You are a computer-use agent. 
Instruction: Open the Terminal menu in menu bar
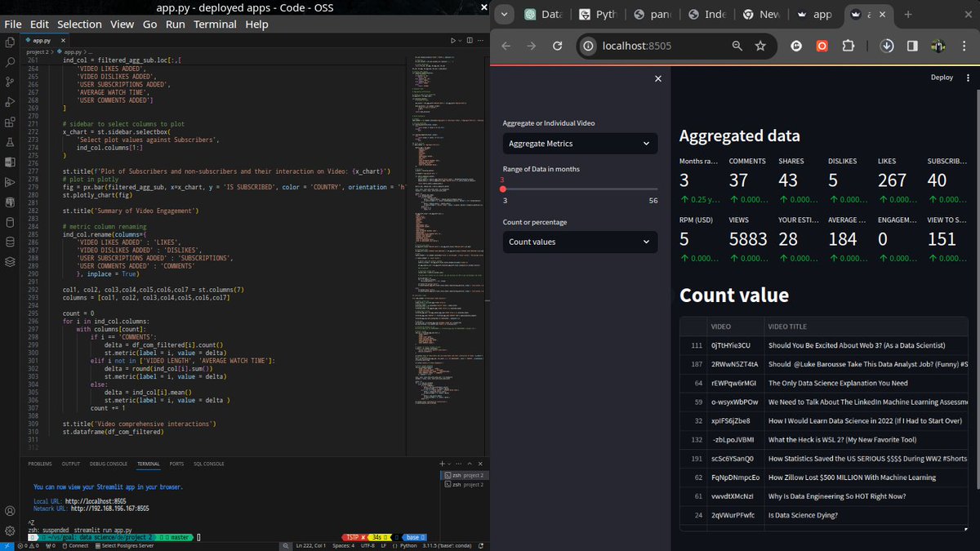[215, 24]
